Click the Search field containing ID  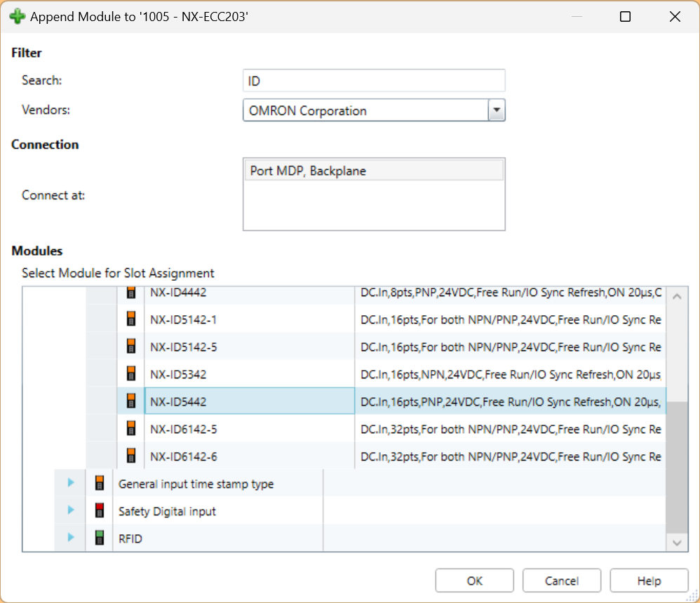coord(374,81)
